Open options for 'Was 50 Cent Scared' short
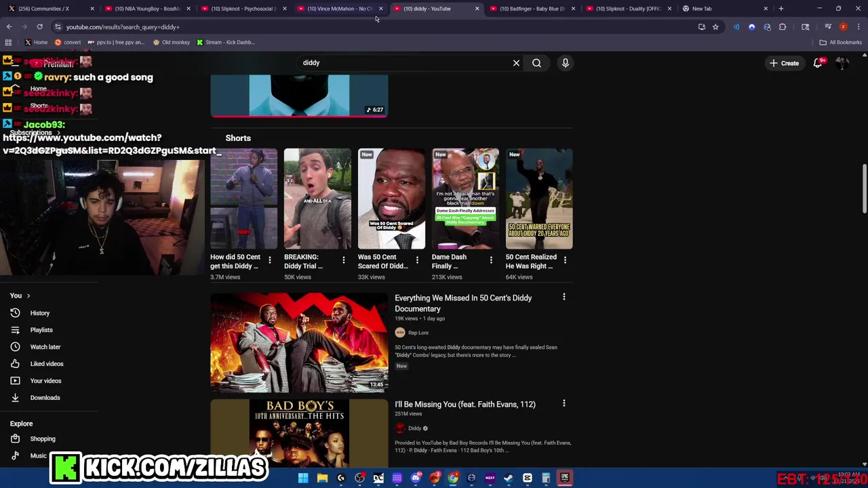868x488 pixels. tap(417, 260)
